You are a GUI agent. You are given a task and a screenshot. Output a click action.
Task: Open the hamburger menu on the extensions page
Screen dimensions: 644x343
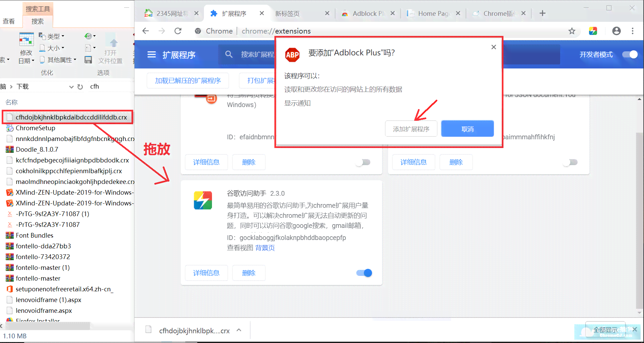152,54
